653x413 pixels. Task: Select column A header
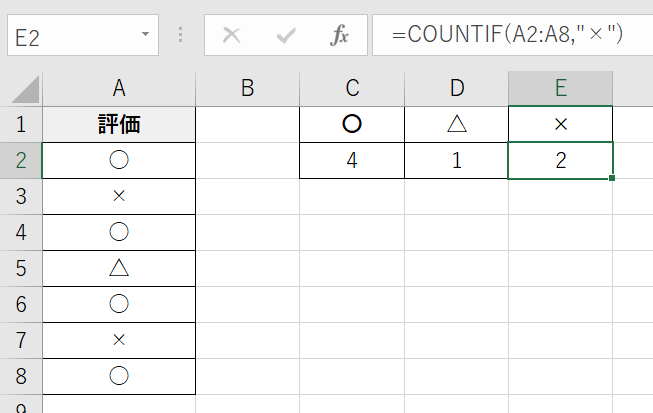tap(119, 89)
